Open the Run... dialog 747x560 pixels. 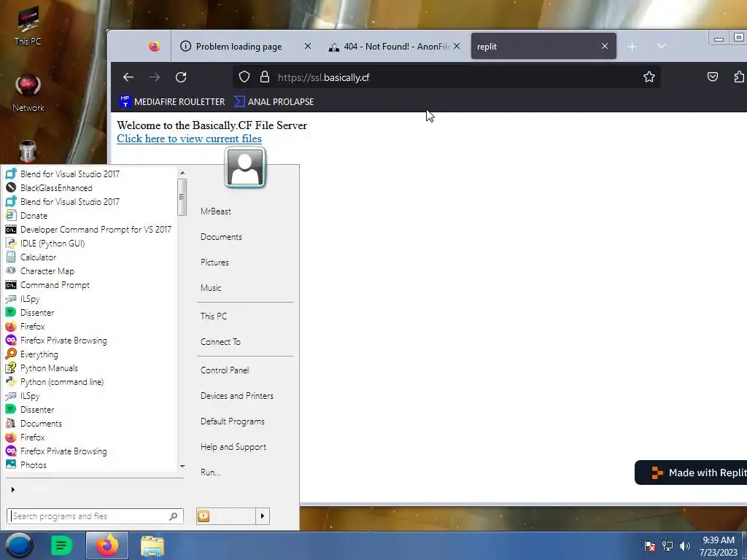coord(211,472)
